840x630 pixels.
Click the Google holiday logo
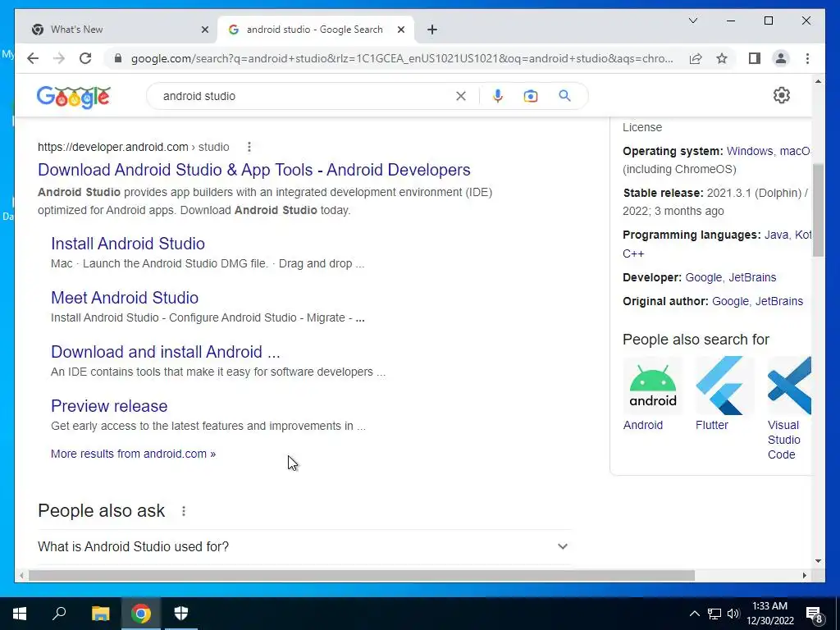coord(73,97)
